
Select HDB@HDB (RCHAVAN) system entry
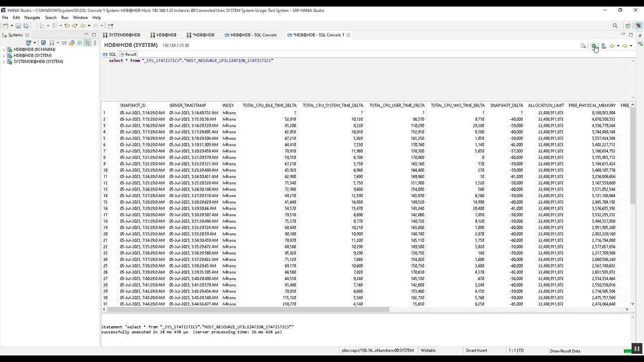point(34,49)
